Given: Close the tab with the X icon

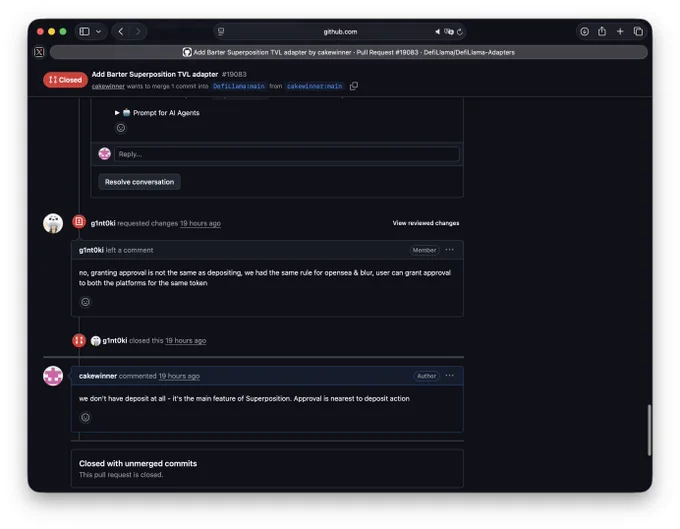Looking at the screenshot, I should [39, 52].
